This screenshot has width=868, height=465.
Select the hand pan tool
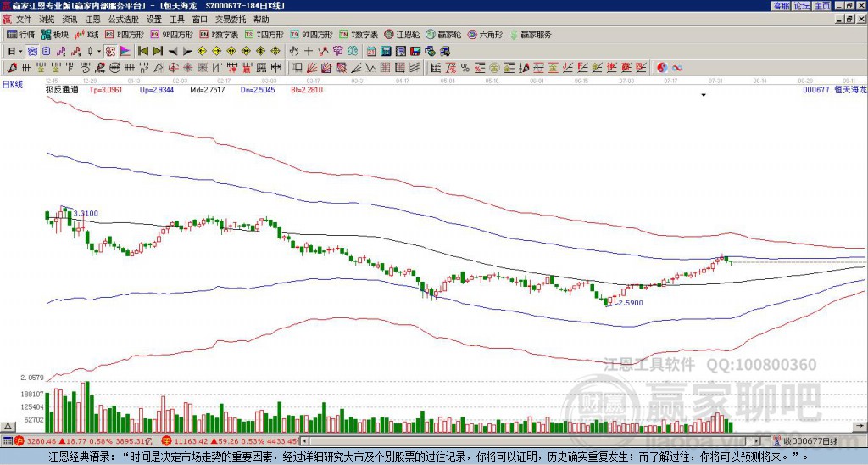tap(294, 51)
